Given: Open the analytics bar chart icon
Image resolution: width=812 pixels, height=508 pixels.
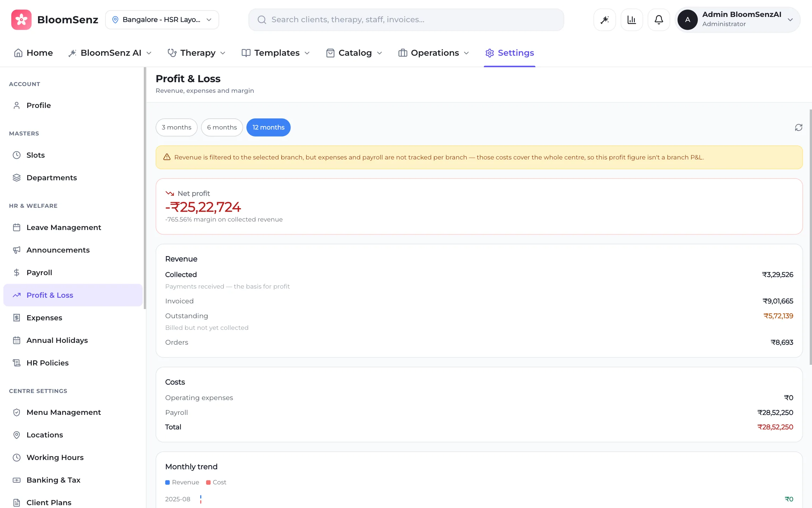Looking at the screenshot, I should [632, 20].
